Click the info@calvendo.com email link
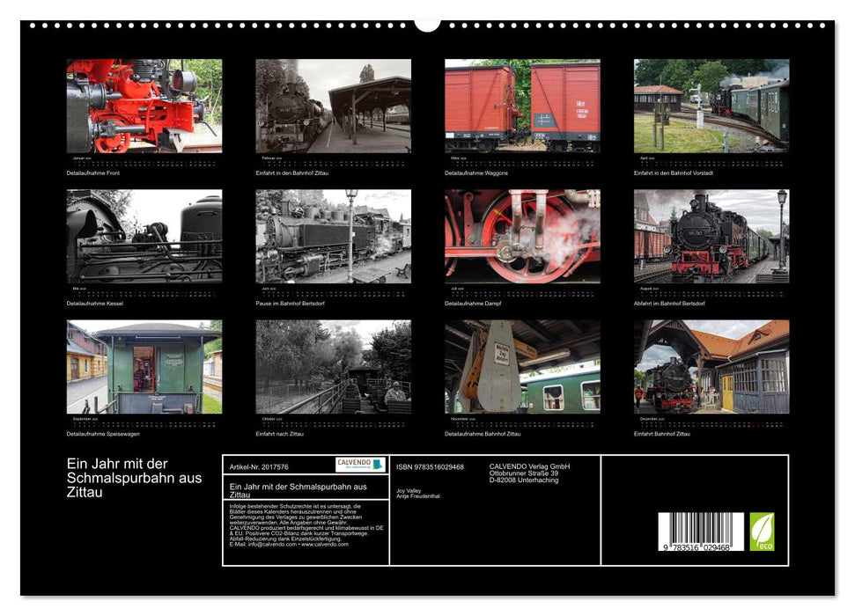The image size is (855, 616). [x=270, y=546]
